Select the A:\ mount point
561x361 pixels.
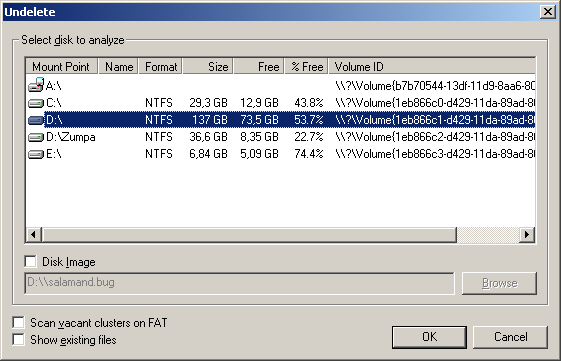pos(54,86)
